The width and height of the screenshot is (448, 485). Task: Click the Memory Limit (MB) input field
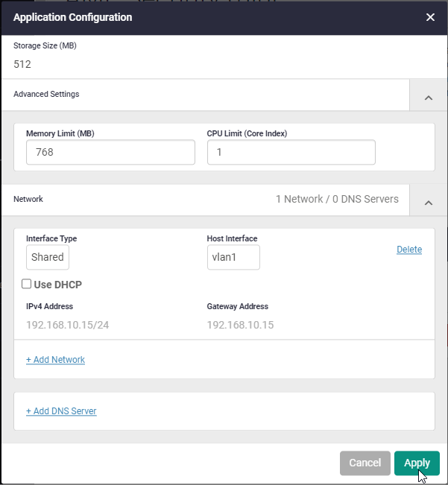tap(110, 153)
